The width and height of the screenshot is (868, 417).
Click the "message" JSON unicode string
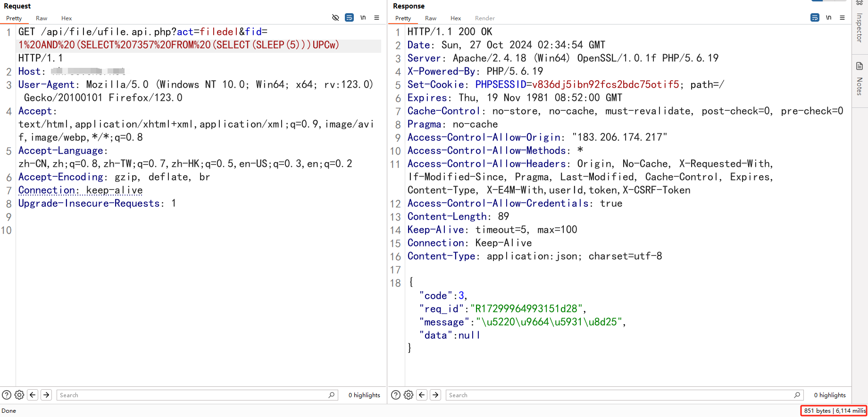(x=550, y=322)
